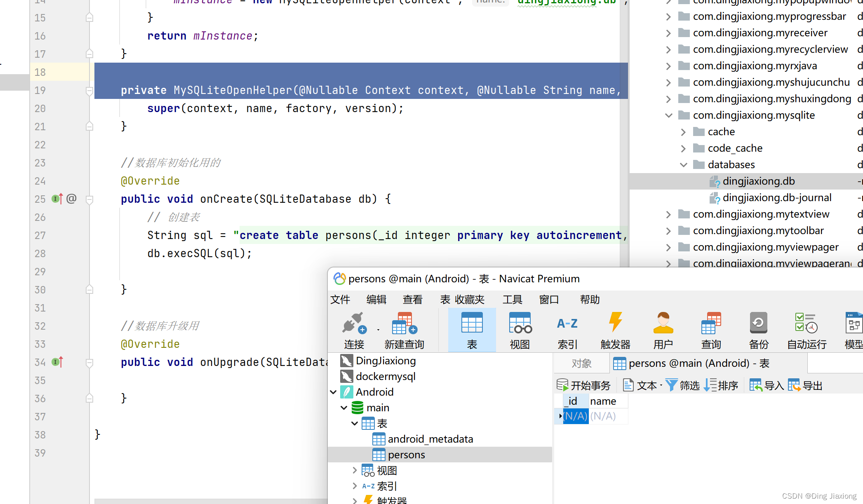The image size is (863, 504).
Task: Click the _id column header
Action: [575, 401]
